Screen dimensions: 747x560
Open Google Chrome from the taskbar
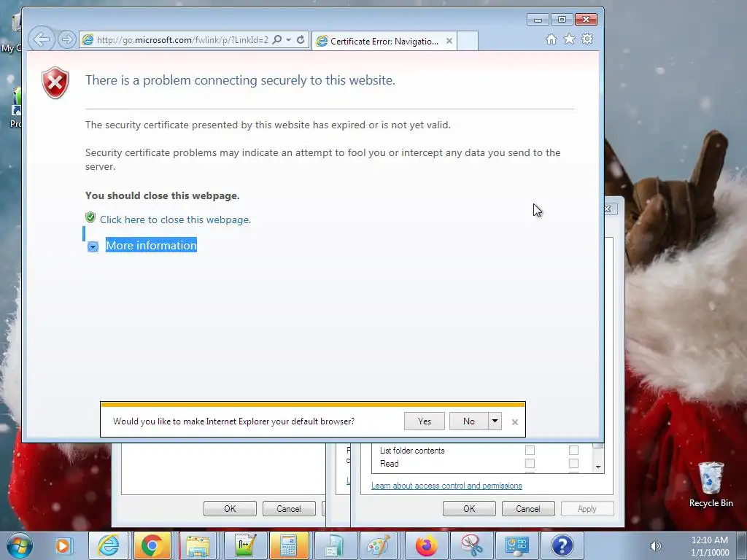click(x=152, y=545)
